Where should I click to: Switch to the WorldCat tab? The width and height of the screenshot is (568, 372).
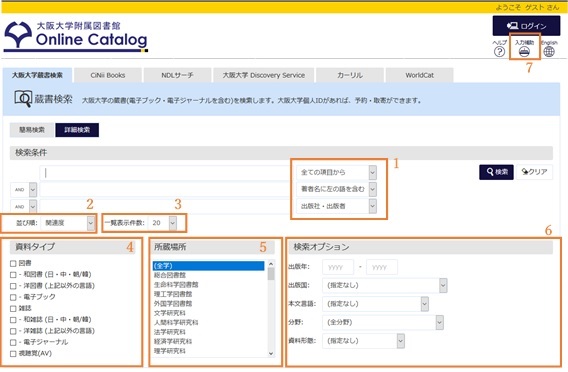[x=419, y=75]
